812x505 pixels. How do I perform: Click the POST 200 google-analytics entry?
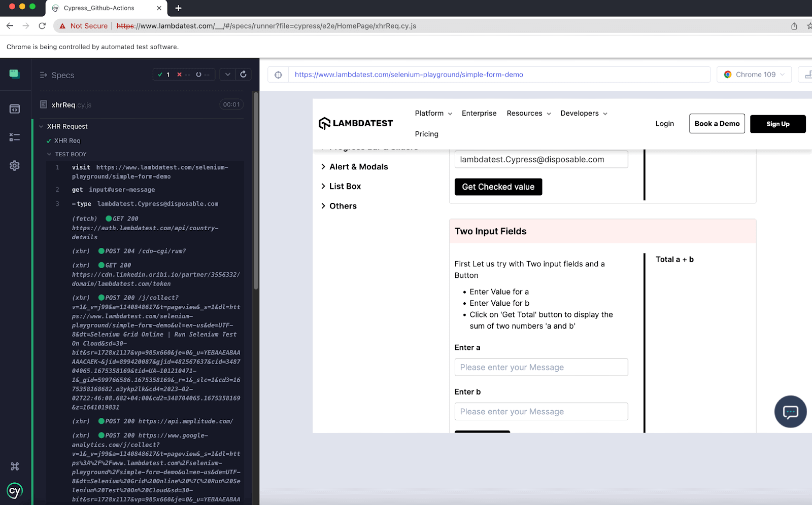[145, 467]
